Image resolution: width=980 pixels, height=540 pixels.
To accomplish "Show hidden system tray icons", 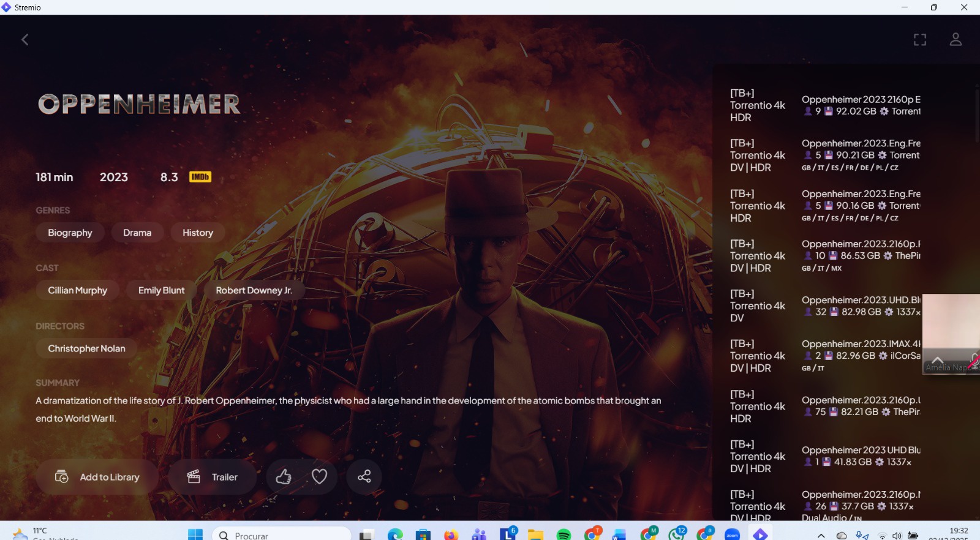I will 821,535.
